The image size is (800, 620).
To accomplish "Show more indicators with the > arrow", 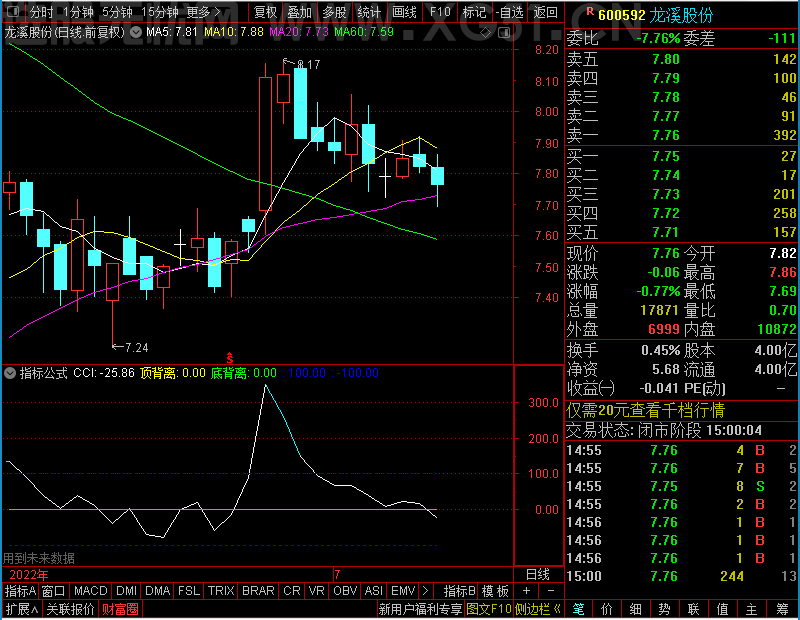I will coord(426,591).
